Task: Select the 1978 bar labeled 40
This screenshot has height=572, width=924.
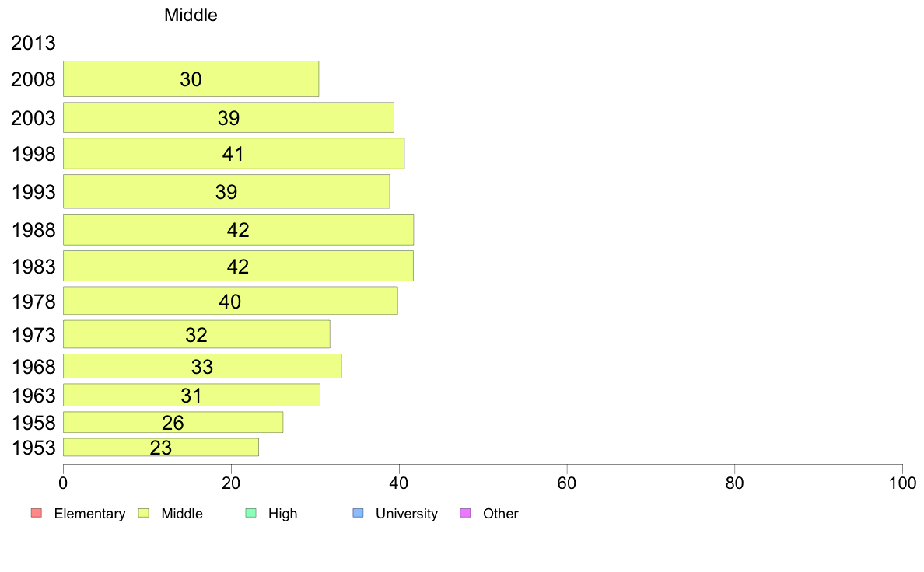Action: 230,301
